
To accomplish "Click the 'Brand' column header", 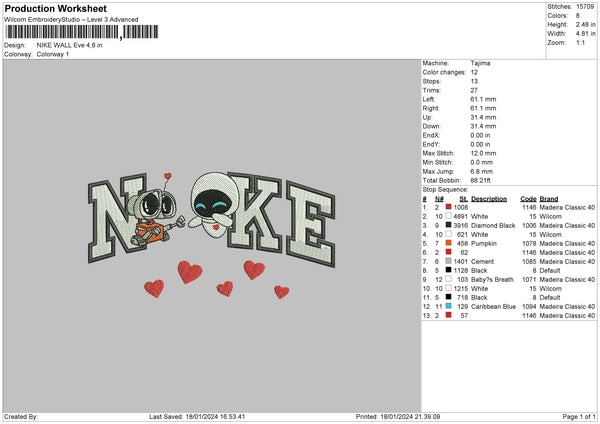I will pyautogui.click(x=549, y=199).
